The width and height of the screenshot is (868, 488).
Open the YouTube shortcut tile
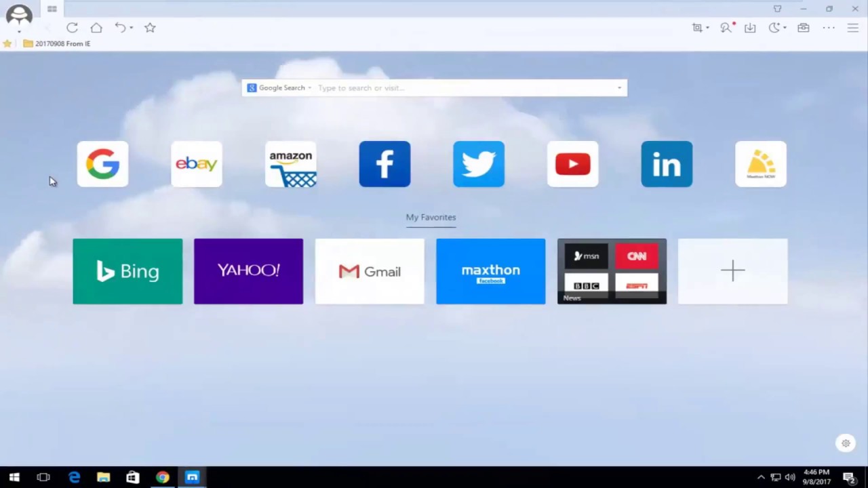point(573,164)
